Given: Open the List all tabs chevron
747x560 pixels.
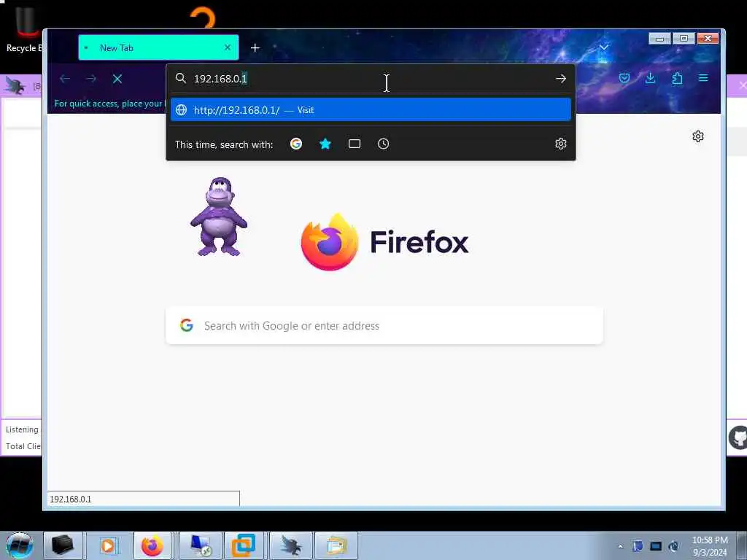Looking at the screenshot, I should click(x=603, y=47).
